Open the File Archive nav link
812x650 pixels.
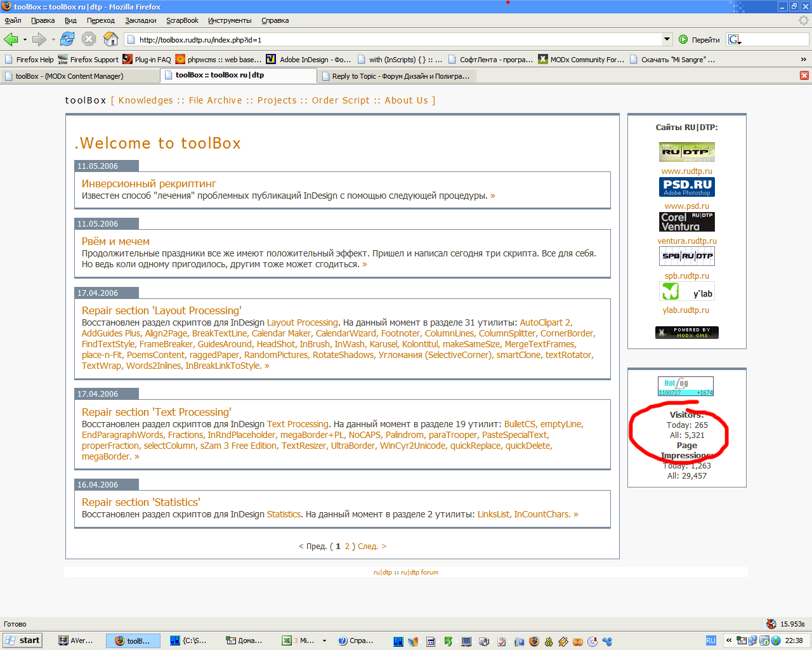click(x=216, y=100)
